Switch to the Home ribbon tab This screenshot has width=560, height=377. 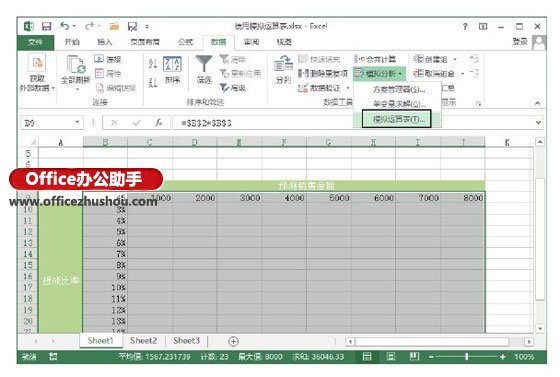tap(72, 42)
